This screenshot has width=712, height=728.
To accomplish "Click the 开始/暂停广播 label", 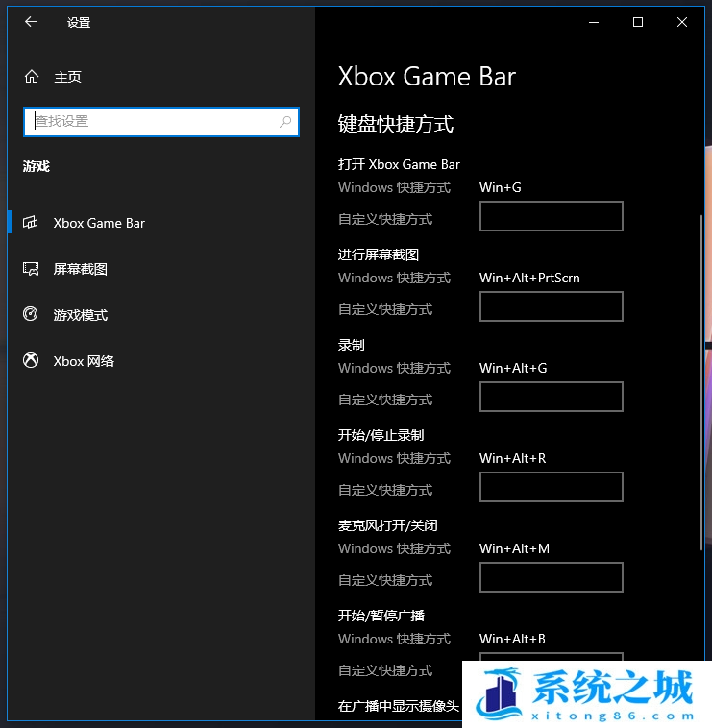I will click(x=381, y=616).
